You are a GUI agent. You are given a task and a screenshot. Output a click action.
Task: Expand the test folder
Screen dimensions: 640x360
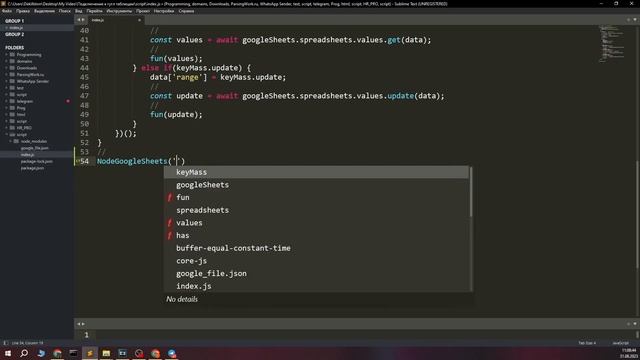7,88
